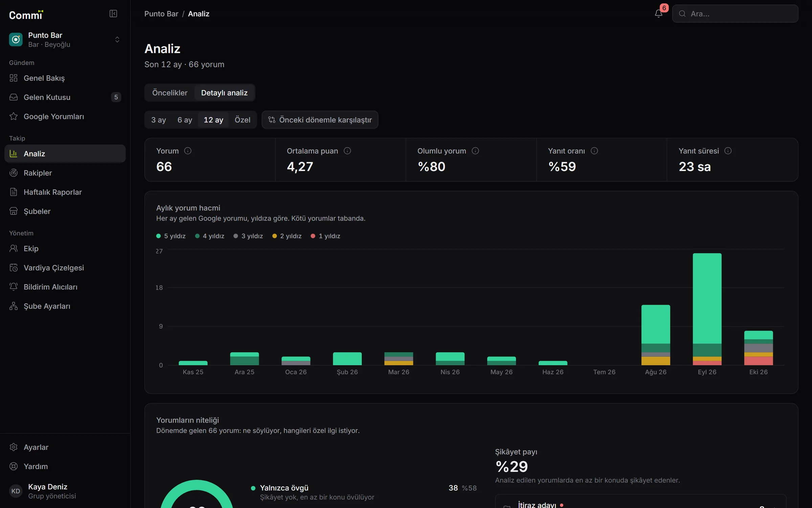Click the Yalnızca övgü legend row
This screenshot has width=812, height=508.
pos(364,492)
